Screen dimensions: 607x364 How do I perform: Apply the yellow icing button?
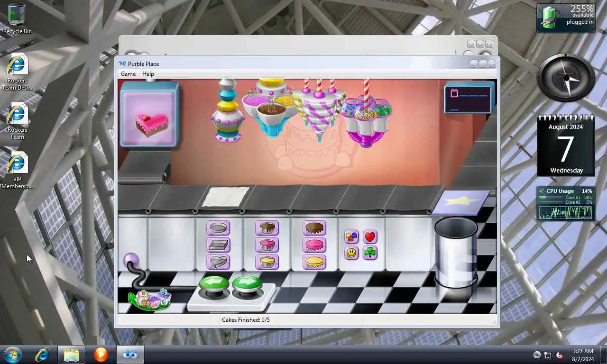click(314, 262)
